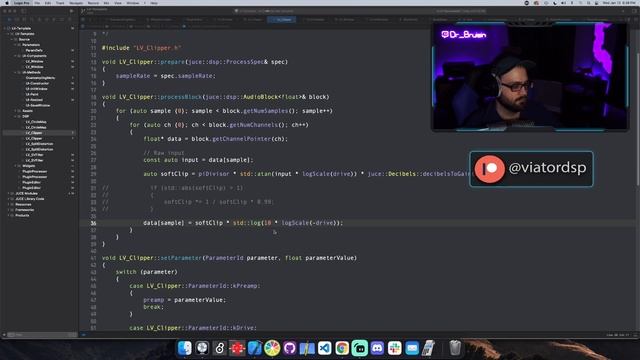Open the Window menu
640x360 pixels.
point(133,3)
